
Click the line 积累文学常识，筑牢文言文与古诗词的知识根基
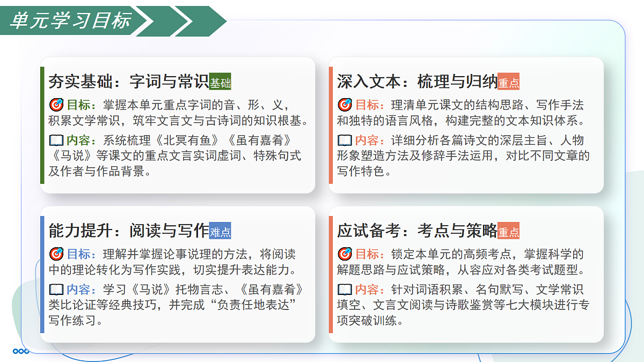(x=179, y=120)
